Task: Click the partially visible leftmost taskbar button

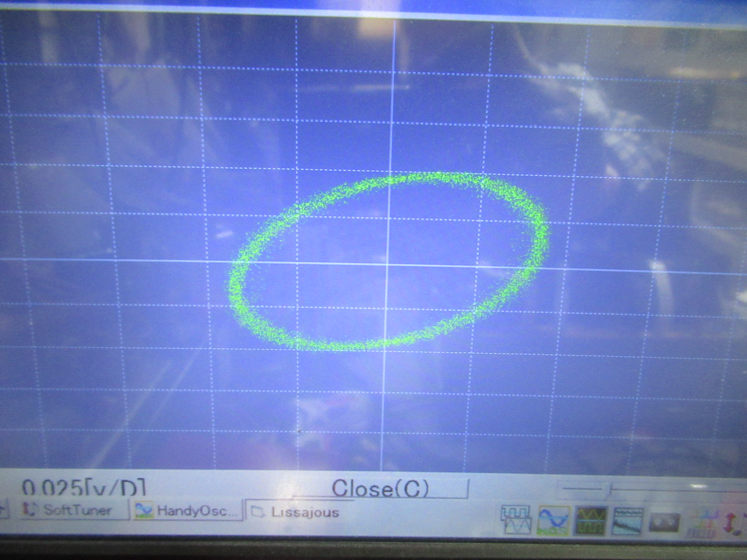Action: (4, 509)
